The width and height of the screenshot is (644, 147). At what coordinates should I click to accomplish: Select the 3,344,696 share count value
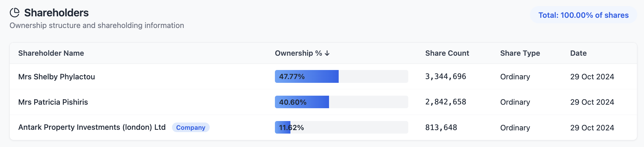point(445,76)
